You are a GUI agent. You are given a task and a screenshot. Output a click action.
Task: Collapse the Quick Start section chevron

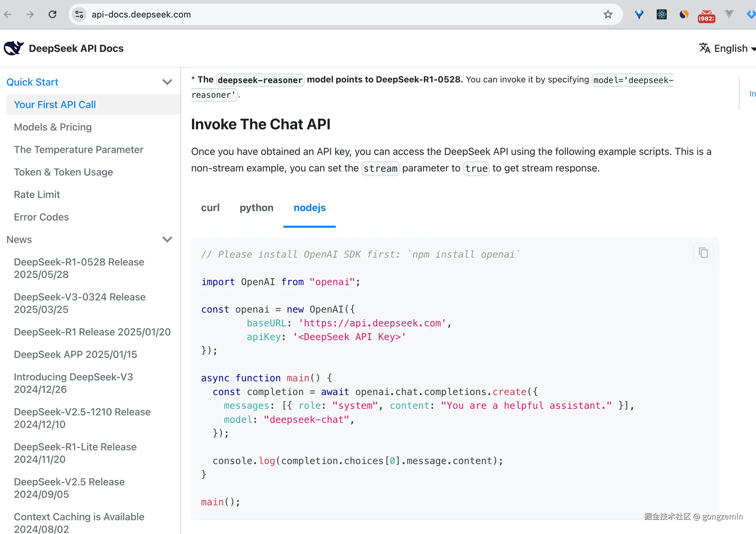[167, 82]
